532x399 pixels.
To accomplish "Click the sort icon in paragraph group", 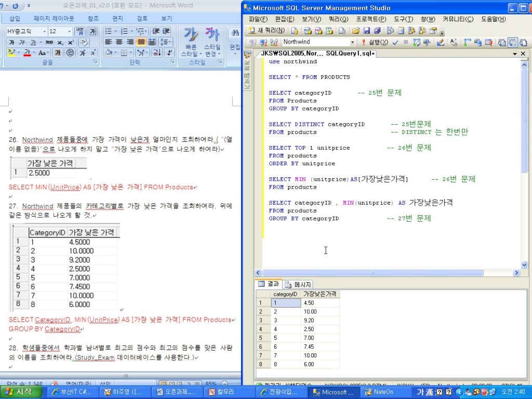I will (x=157, y=52).
